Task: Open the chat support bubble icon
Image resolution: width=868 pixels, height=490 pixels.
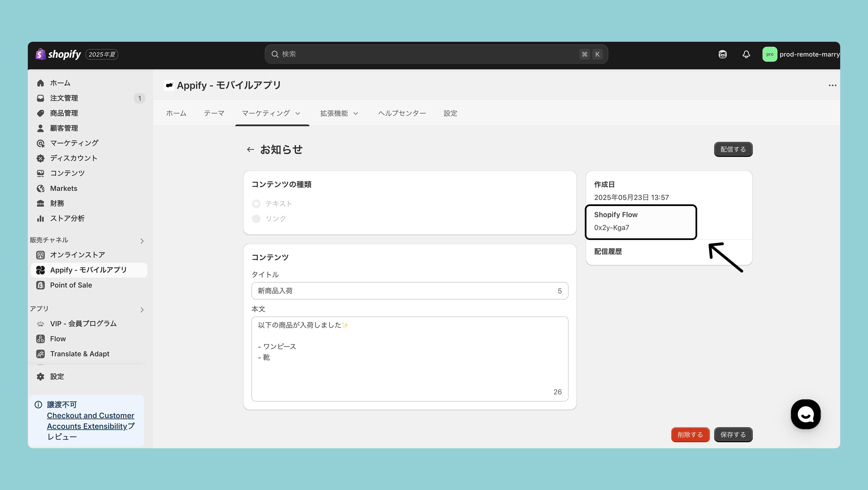Action: click(x=805, y=414)
